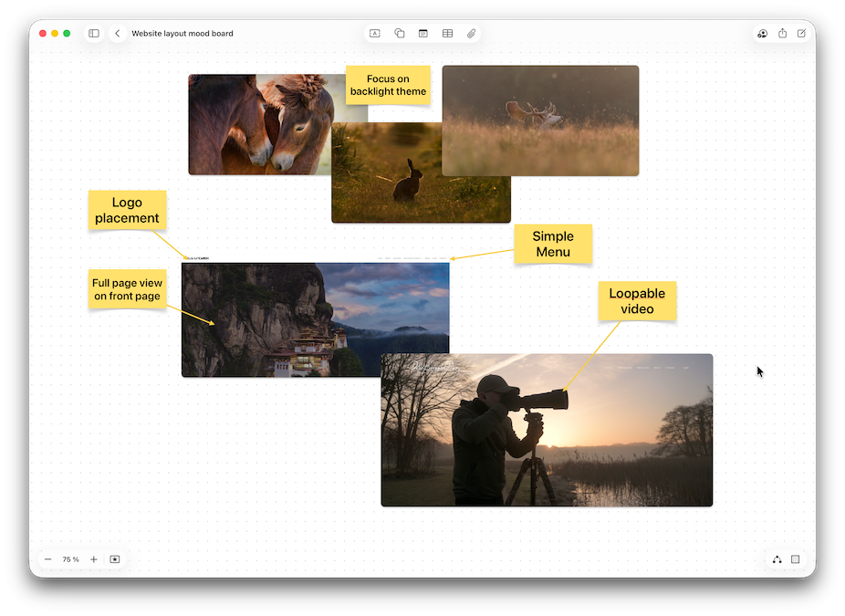Image resolution: width=845 pixels, height=616 pixels.
Task: Zoom in with the plus control
Action: pyautogui.click(x=92, y=559)
